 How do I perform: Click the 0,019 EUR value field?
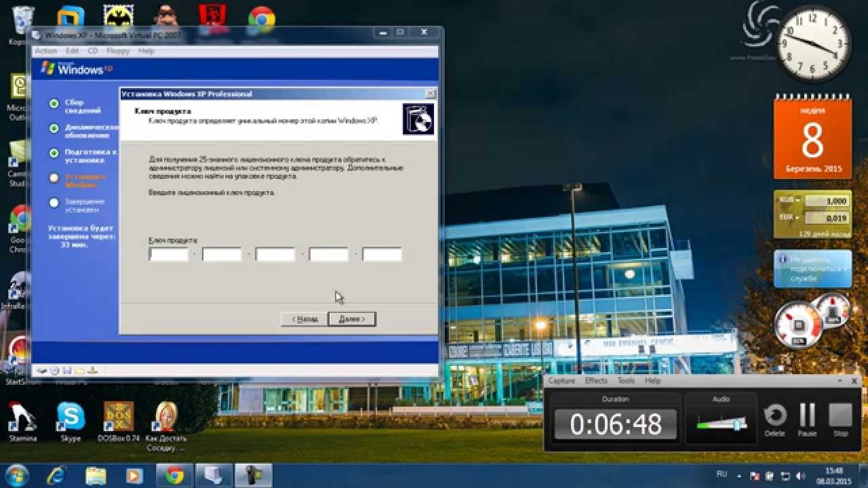click(x=826, y=218)
